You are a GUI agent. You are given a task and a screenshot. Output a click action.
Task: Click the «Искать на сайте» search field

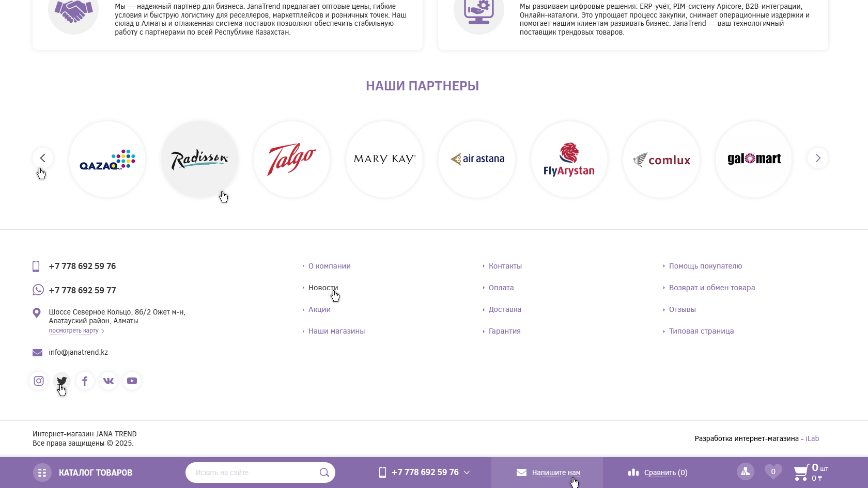(253, 472)
